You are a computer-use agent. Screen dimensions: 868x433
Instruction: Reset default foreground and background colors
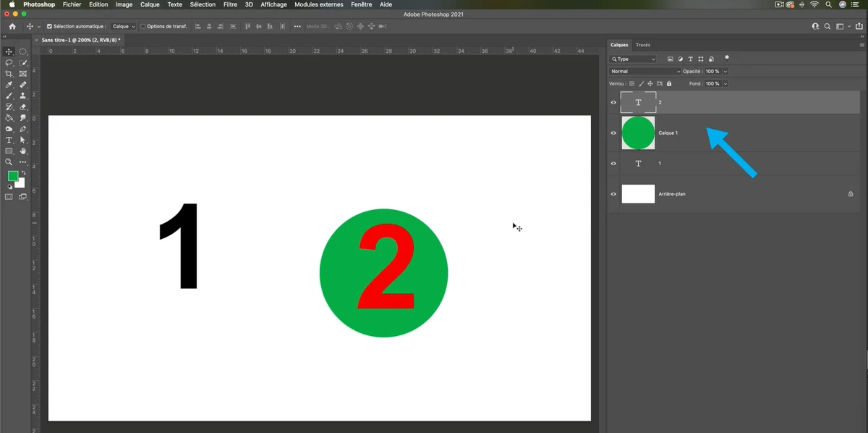point(10,187)
